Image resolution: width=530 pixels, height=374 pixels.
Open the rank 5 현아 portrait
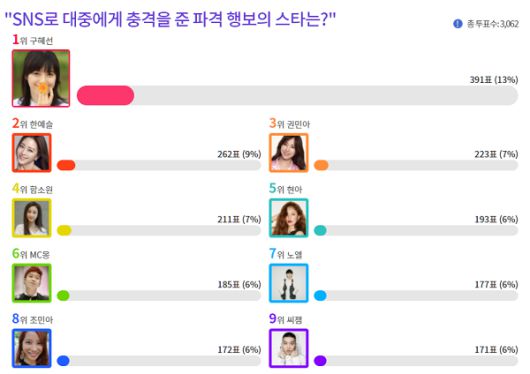pyautogui.click(x=289, y=218)
